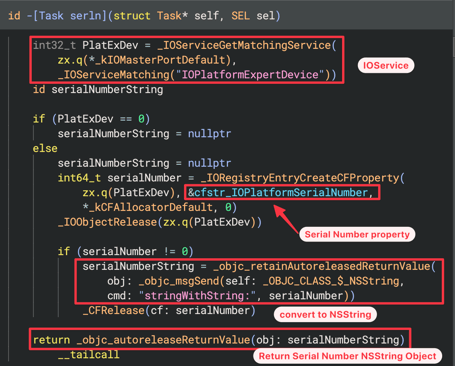455x366 pixels.
Task: Click "cmd:" label before stringWithString
Action: pos(119,296)
